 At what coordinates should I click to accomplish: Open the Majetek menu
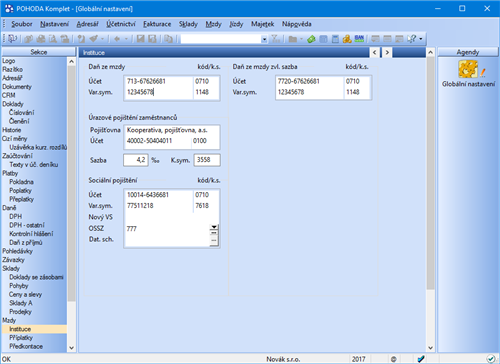tap(263, 24)
